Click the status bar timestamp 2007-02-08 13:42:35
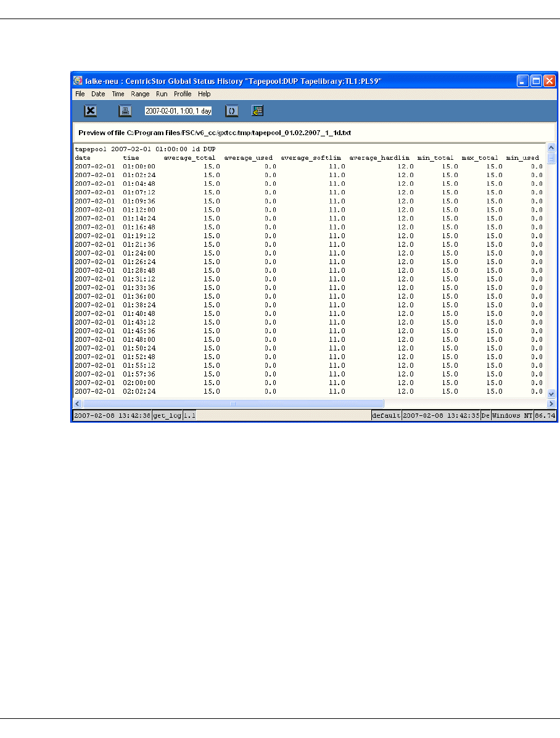Screen dimensions: 560x738 point(441,416)
